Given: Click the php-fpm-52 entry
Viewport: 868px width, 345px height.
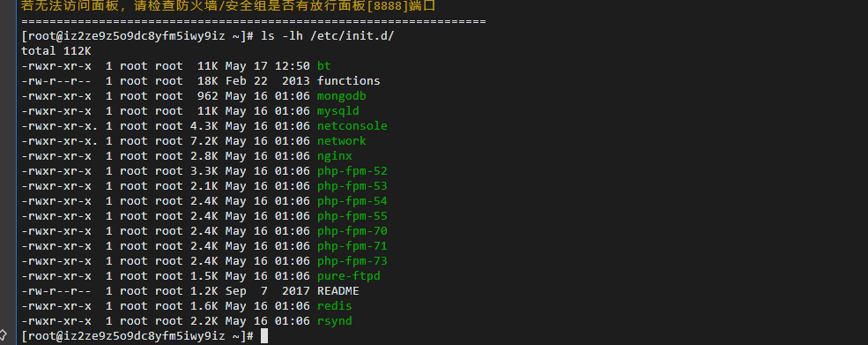Looking at the screenshot, I should click(352, 171).
